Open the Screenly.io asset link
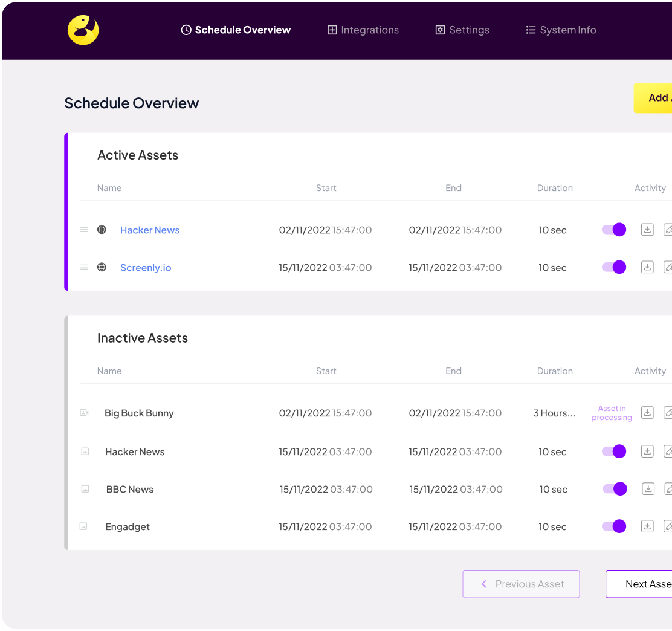 point(146,268)
